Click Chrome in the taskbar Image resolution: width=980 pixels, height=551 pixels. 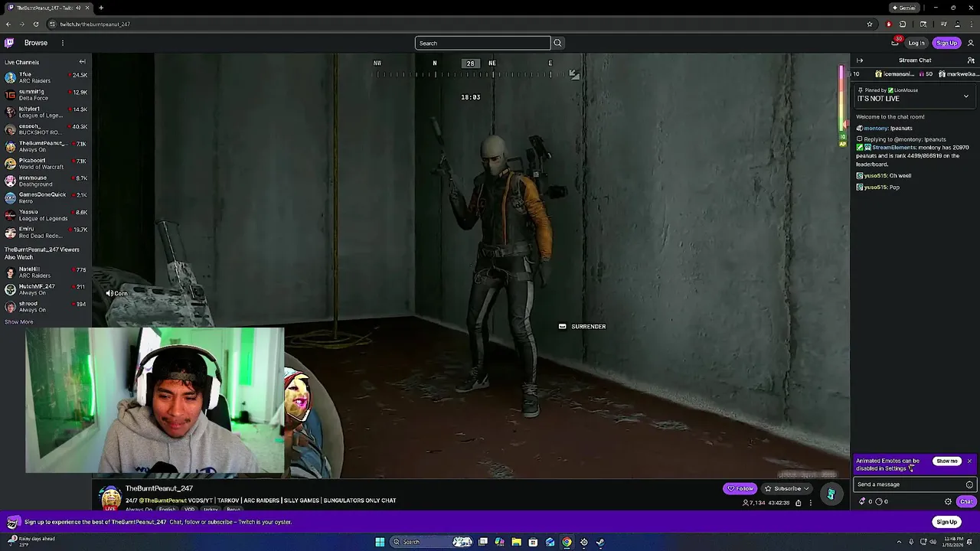pyautogui.click(x=567, y=542)
